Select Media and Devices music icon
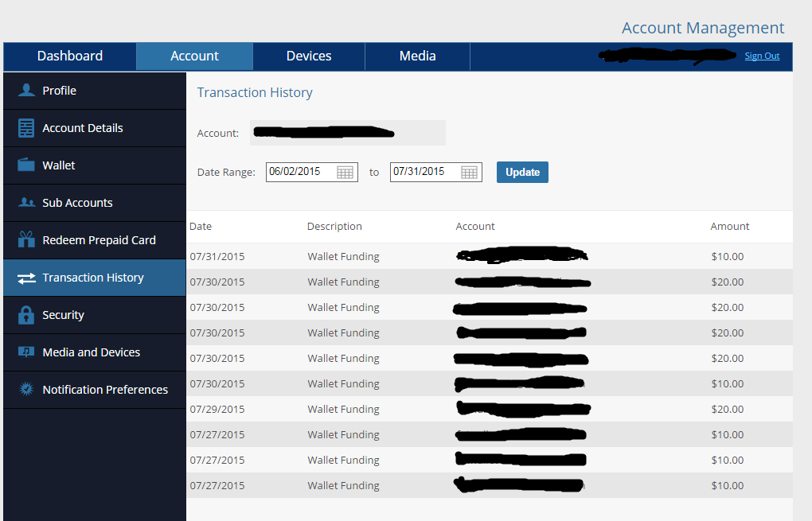Viewport: 812px width, 521px height. [x=26, y=352]
